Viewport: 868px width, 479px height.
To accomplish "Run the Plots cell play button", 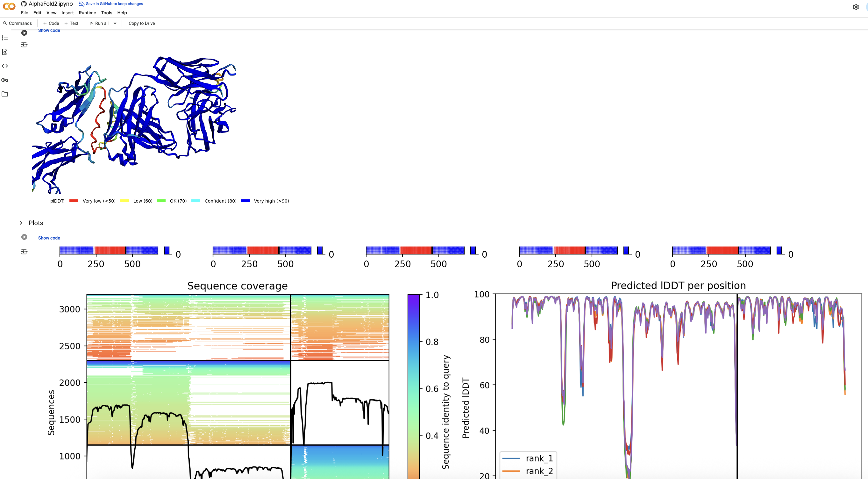I will tap(24, 237).
